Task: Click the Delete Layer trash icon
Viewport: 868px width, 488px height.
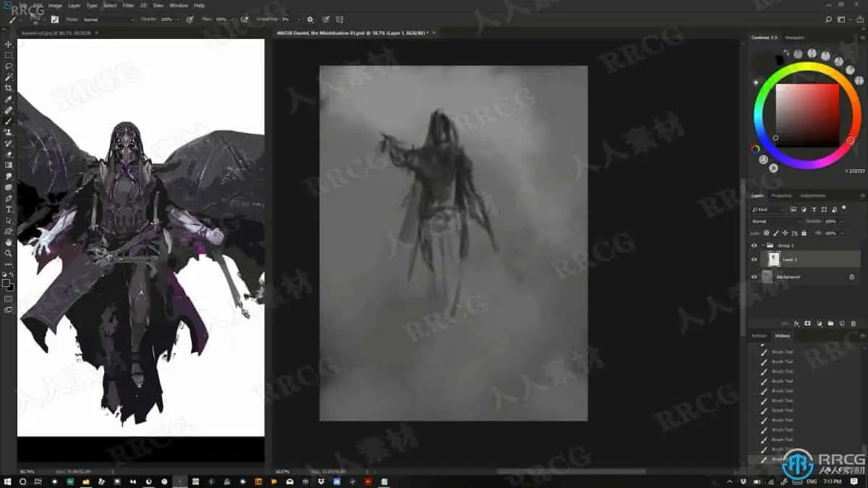Action: [x=854, y=323]
